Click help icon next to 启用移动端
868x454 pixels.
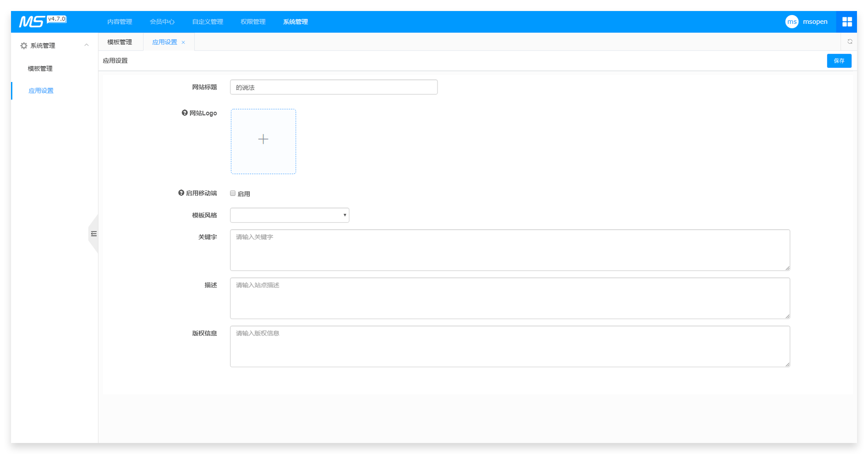click(x=181, y=193)
